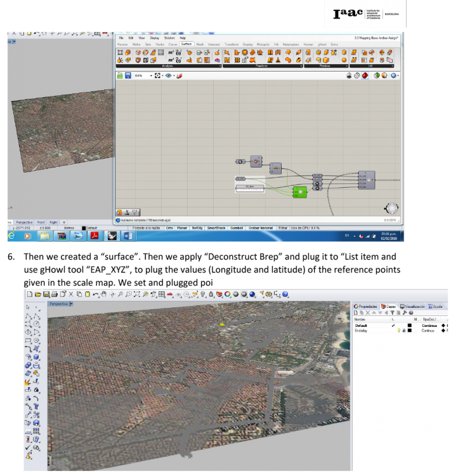Click the Grasshopper save file icon
This screenshot has width=463, height=476.
(128, 76)
